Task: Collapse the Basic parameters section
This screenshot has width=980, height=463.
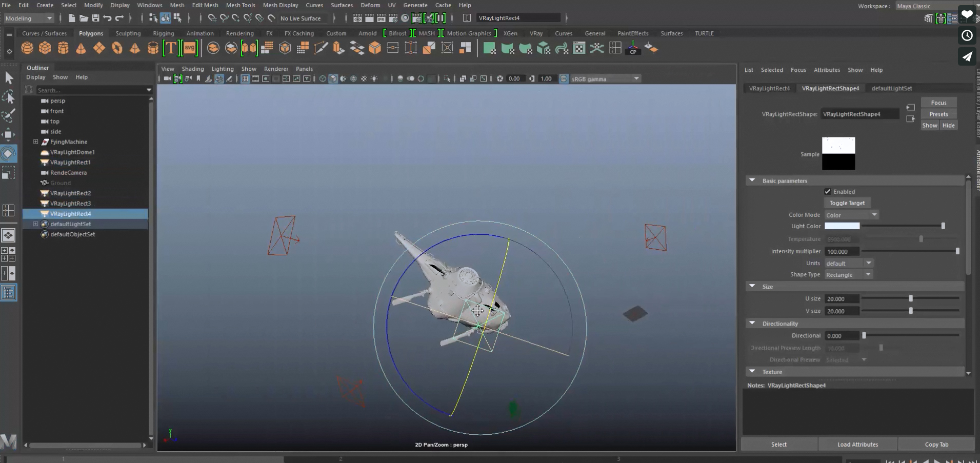Action: click(x=752, y=180)
